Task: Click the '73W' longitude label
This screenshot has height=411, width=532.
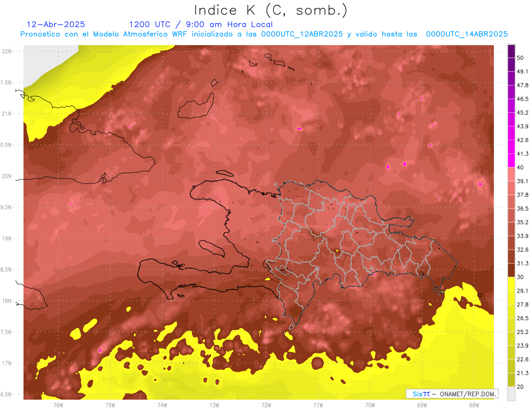Action: (214, 405)
